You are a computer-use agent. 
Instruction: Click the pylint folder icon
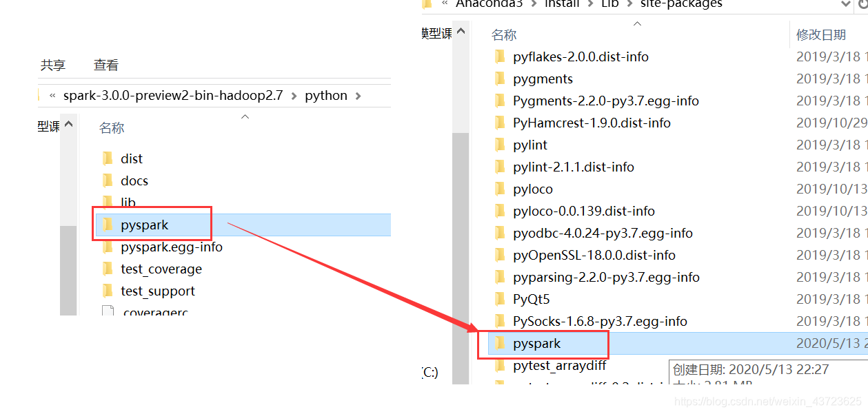click(501, 145)
